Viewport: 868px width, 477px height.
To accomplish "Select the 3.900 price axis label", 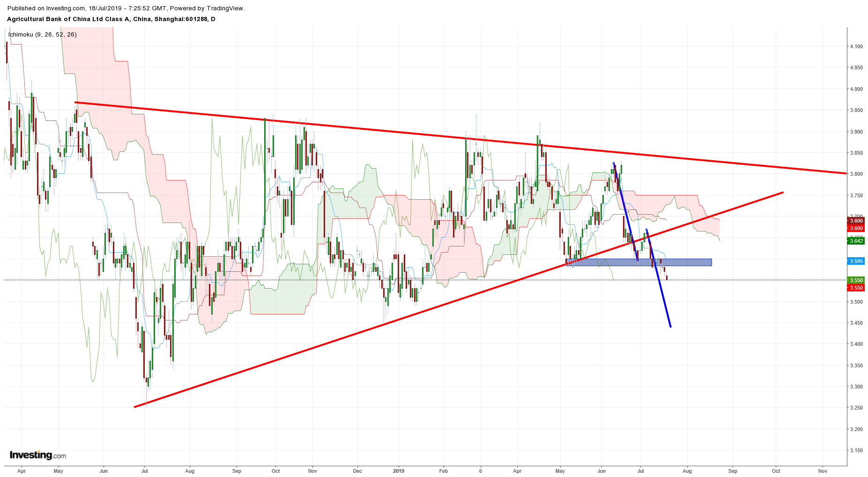I will (x=856, y=132).
